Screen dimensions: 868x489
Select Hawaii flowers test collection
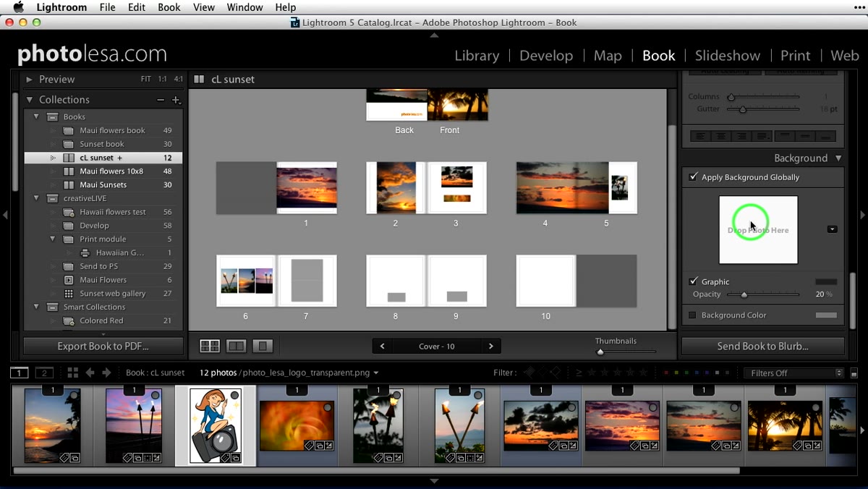click(103, 212)
